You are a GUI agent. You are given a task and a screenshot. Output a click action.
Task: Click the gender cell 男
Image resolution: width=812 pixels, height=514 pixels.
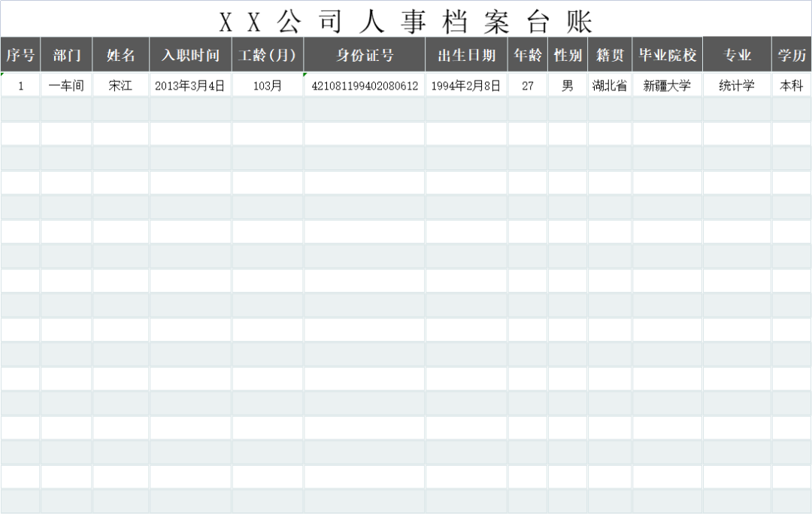click(568, 85)
